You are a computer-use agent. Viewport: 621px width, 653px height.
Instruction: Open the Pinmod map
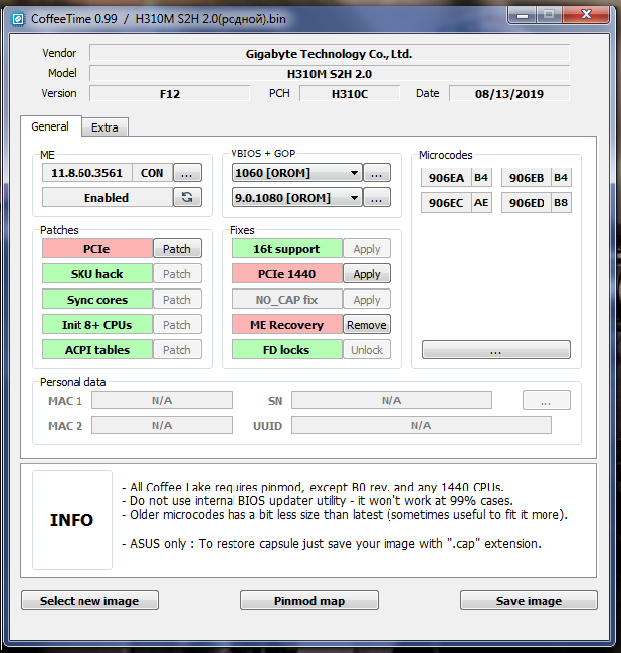pos(309,601)
